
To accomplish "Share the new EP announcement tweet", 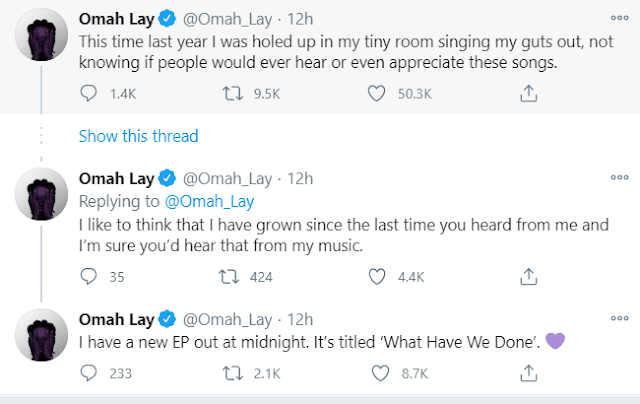I will 529,373.
